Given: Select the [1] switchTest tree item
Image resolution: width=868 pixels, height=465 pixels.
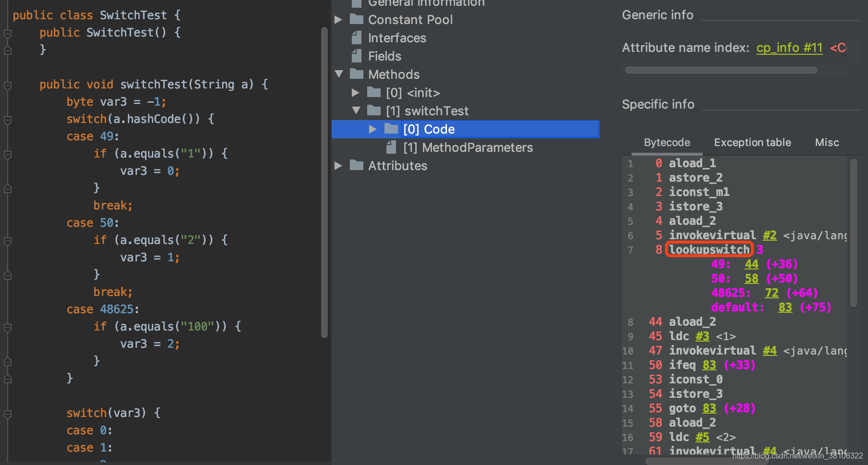Looking at the screenshot, I should click(427, 111).
